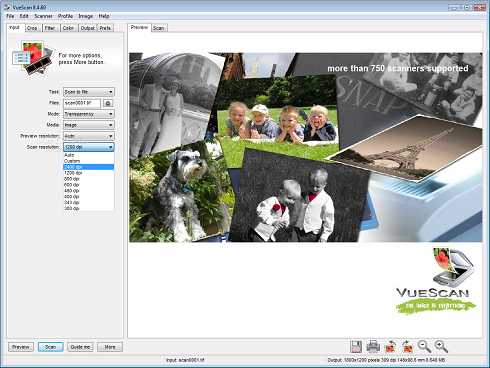Select 300 dpi in resolution list
490x368 pixels.
point(89,208)
